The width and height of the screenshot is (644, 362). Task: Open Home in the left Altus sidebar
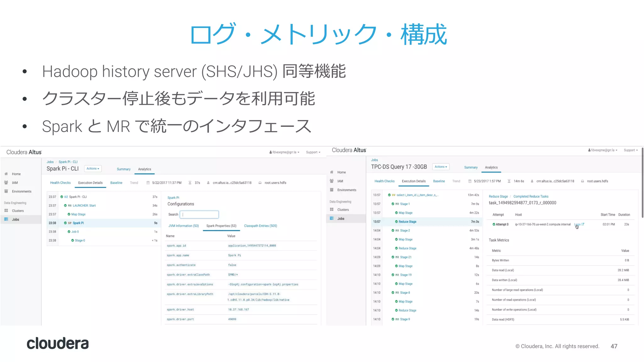pyautogui.click(x=16, y=174)
